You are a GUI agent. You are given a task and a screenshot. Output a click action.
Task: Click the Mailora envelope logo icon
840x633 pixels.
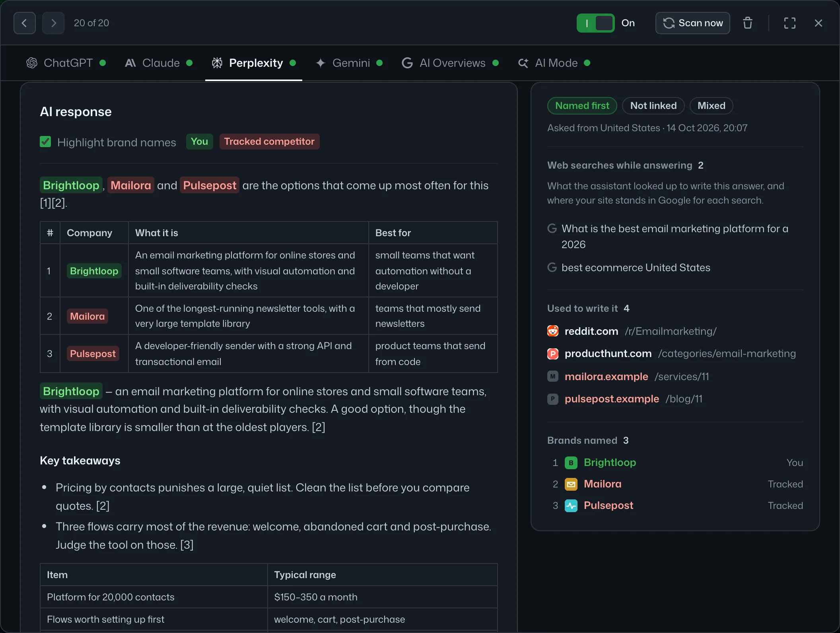coord(571,484)
